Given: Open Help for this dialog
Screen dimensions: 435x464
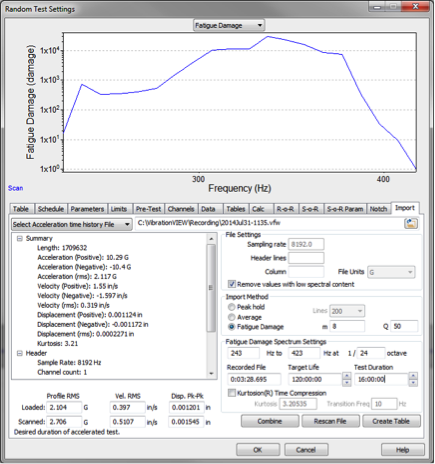Looking at the screenshot, I should click(403, 450).
